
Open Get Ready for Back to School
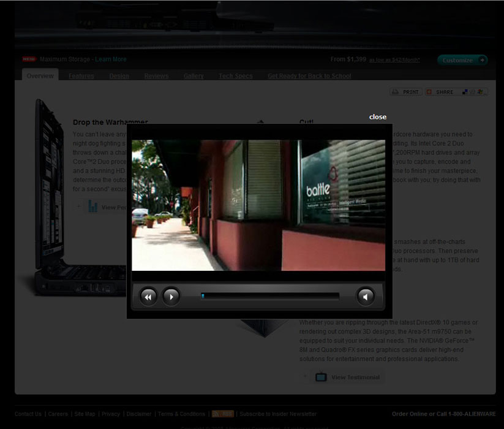click(309, 76)
